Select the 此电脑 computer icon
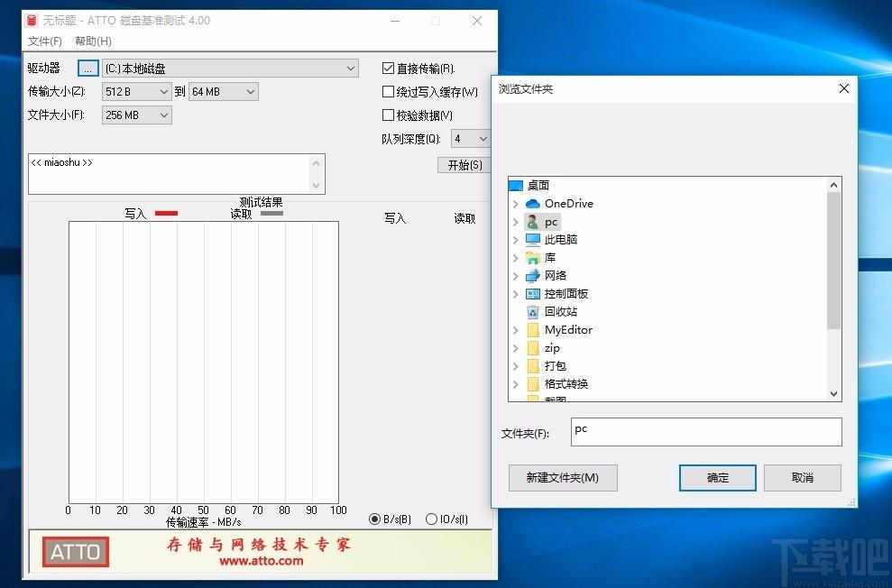The width and height of the screenshot is (892, 588). click(x=532, y=239)
